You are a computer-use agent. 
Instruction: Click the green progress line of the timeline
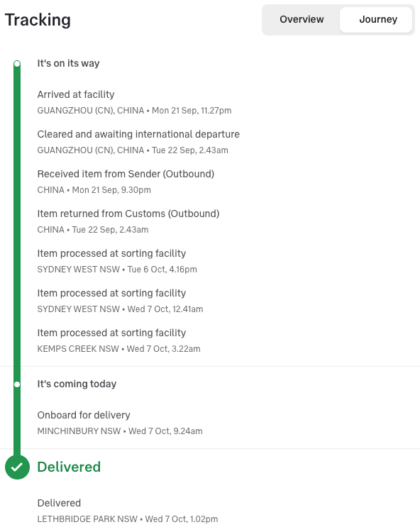[x=17, y=224]
